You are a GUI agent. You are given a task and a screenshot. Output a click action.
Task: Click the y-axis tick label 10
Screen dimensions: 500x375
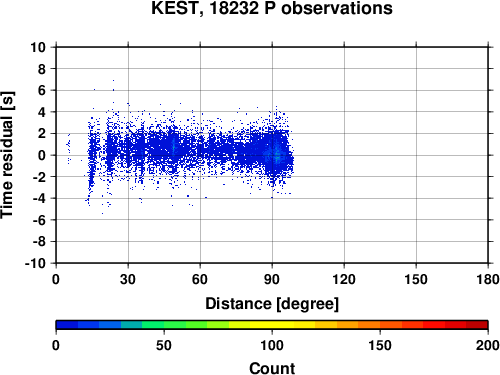click(x=38, y=47)
